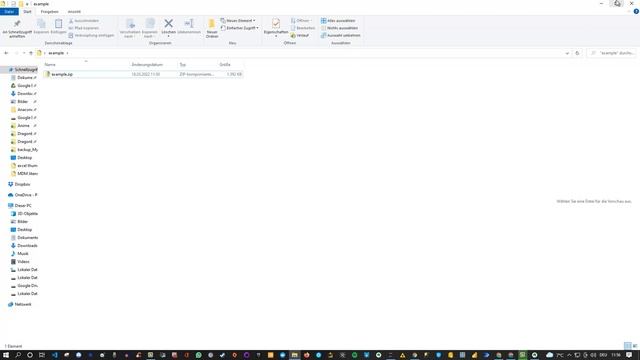Open Visual Studio Code from taskbar
Viewport: 640px width, 360px height.
(x=54, y=355)
